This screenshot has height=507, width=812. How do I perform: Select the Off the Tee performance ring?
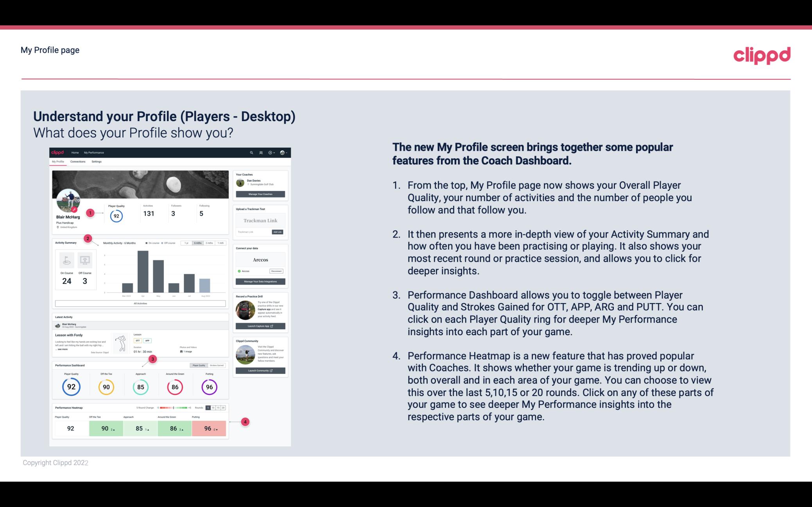pyautogui.click(x=106, y=387)
